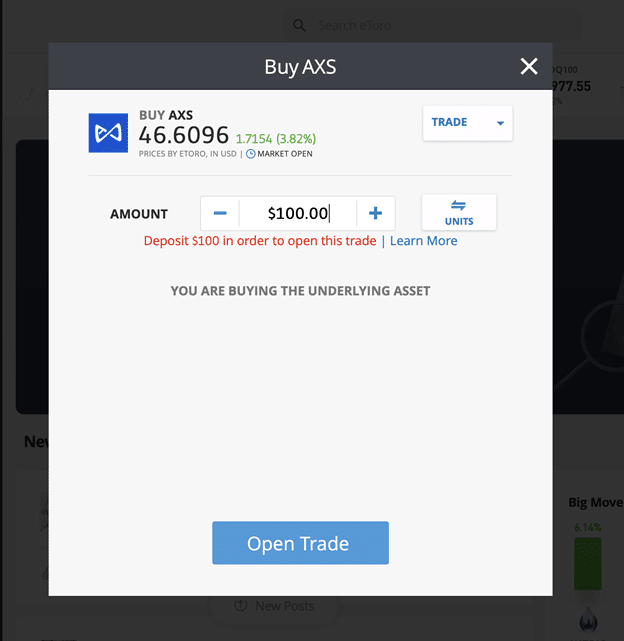Increase amount with the plus button
The height and width of the screenshot is (641, 624).
375,213
